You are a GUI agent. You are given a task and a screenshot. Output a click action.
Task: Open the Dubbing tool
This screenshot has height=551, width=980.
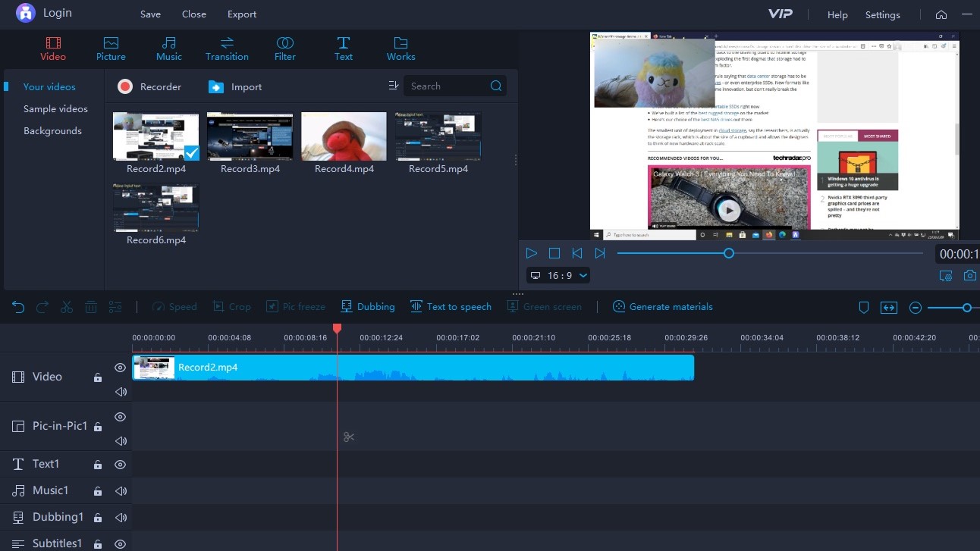click(368, 307)
